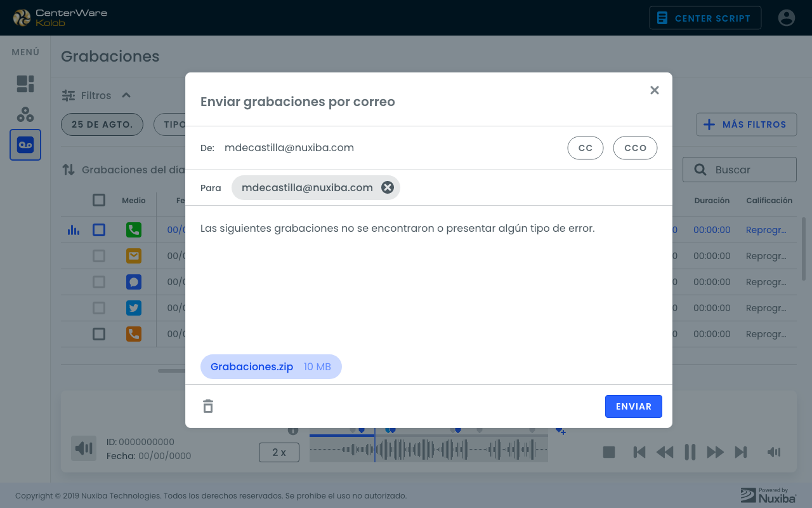Sort by Duración column header
The image size is (812, 508).
point(712,200)
